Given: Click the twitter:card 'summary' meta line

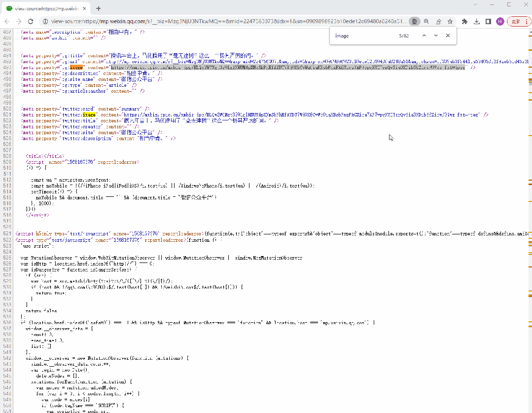Looking at the screenshot, I should click(x=85, y=109).
